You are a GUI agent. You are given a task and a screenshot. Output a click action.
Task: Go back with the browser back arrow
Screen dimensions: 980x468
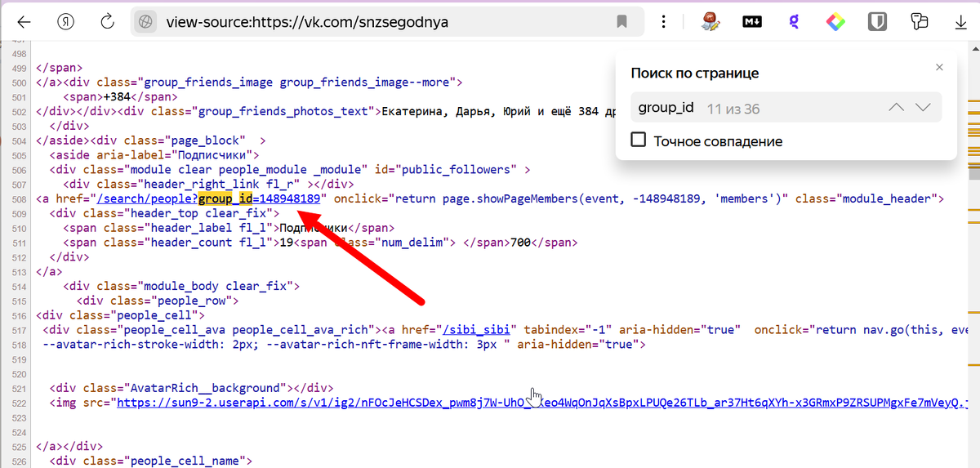point(24,22)
